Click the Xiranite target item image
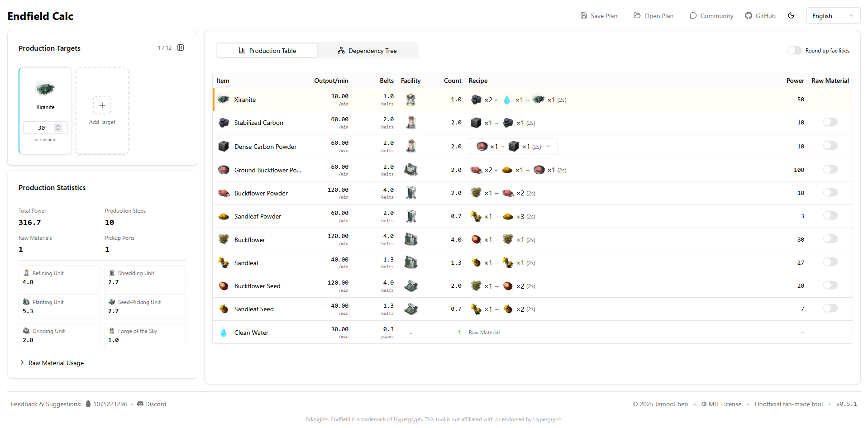868x428 pixels. pos(45,89)
